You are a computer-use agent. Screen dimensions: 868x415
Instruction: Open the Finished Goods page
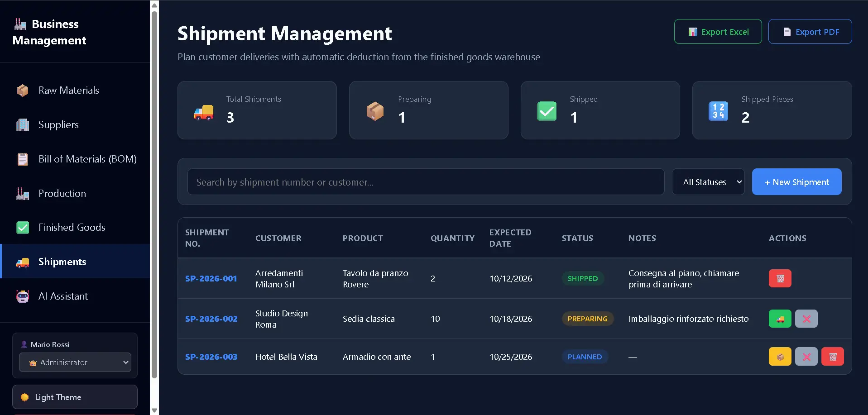[75, 228]
